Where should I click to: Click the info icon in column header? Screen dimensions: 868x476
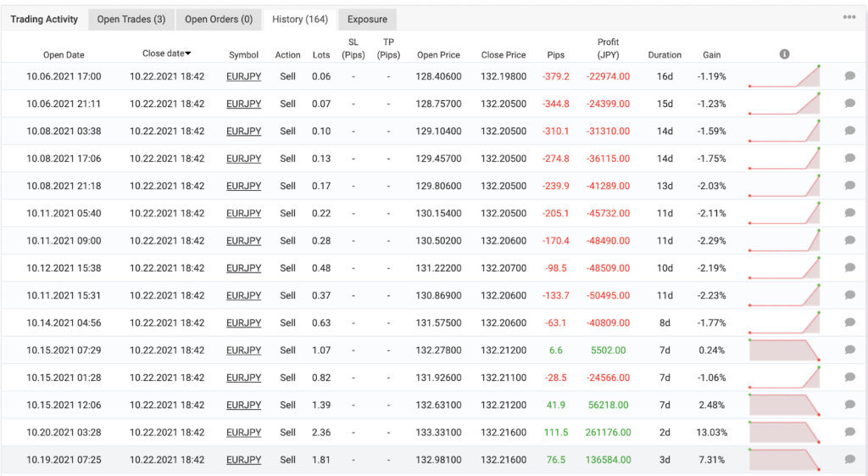[784, 54]
